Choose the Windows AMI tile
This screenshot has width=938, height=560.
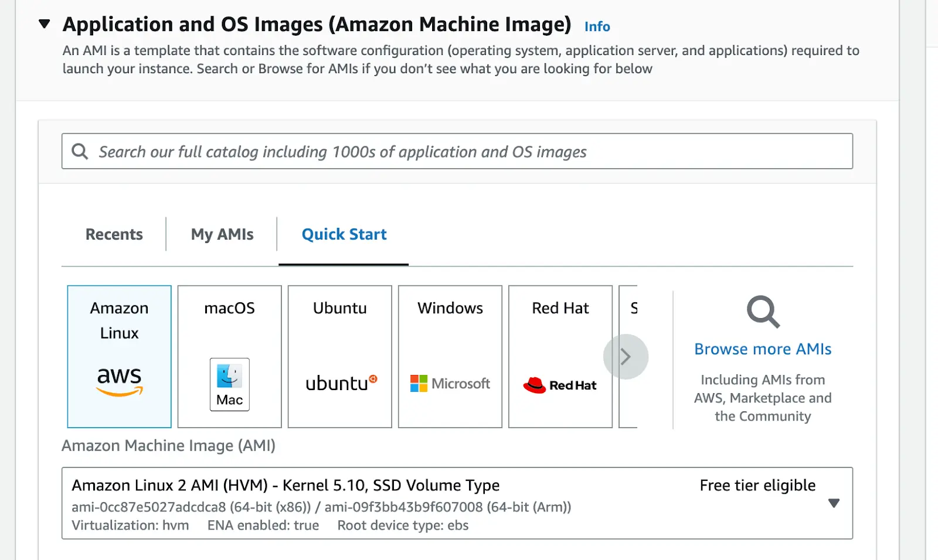click(450, 357)
